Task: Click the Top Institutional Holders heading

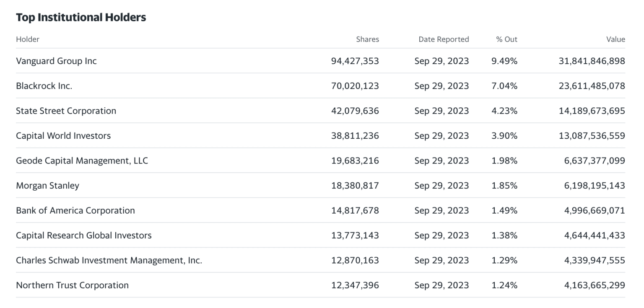Action: [x=81, y=18]
